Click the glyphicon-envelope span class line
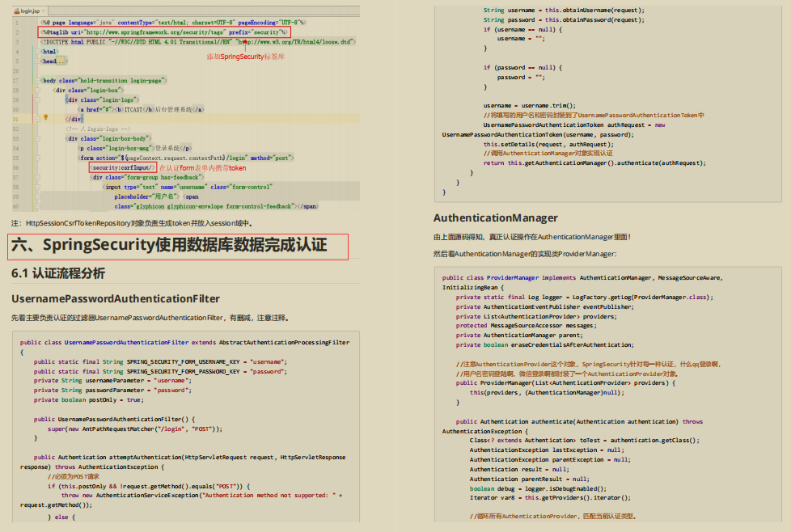The image size is (791, 532). point(216,206)
